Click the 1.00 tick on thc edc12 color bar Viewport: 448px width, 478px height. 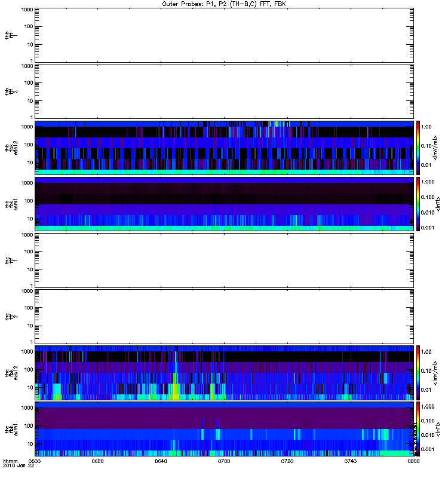coord(426,352)
